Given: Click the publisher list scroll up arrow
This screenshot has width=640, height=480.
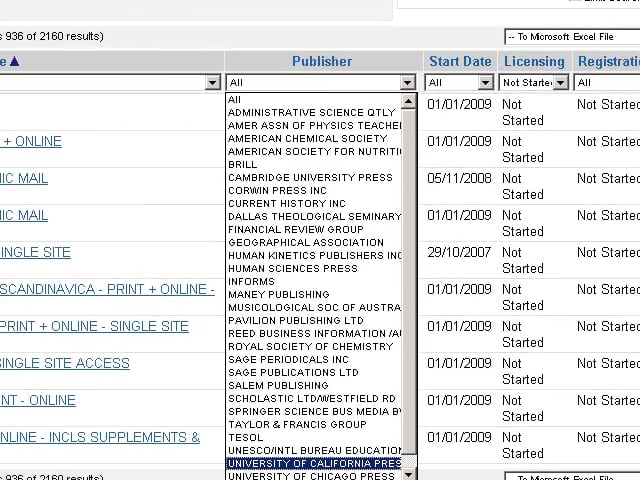Looking at the screenshot, I should coord(409,101).
